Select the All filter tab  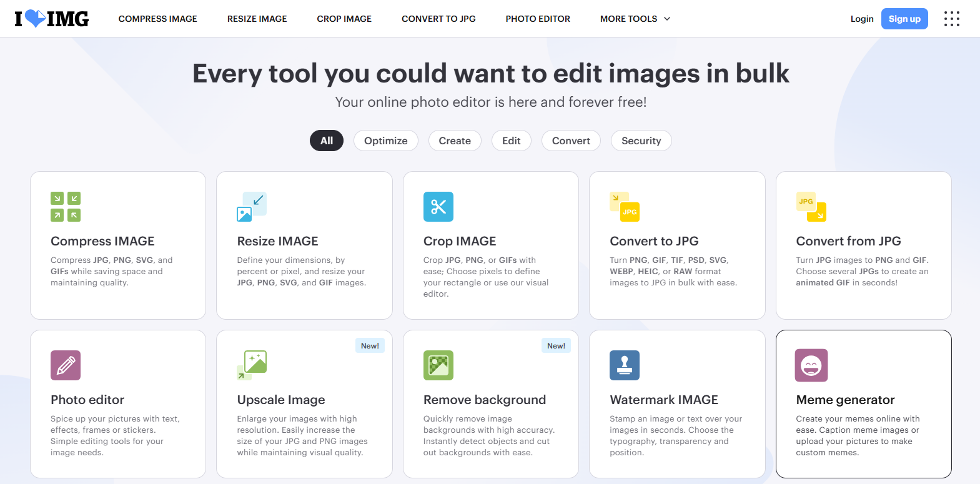point(327,141)
